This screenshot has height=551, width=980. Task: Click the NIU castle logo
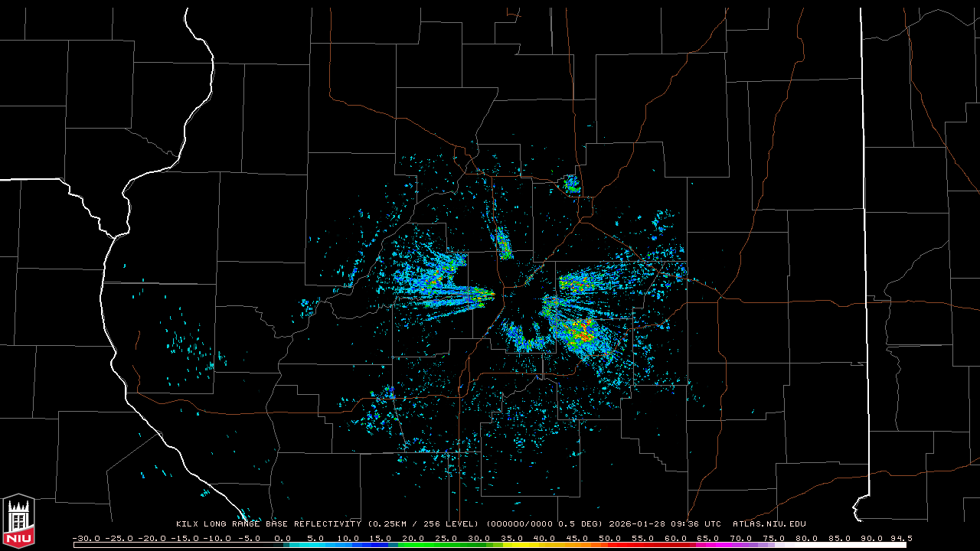point(18,522)
